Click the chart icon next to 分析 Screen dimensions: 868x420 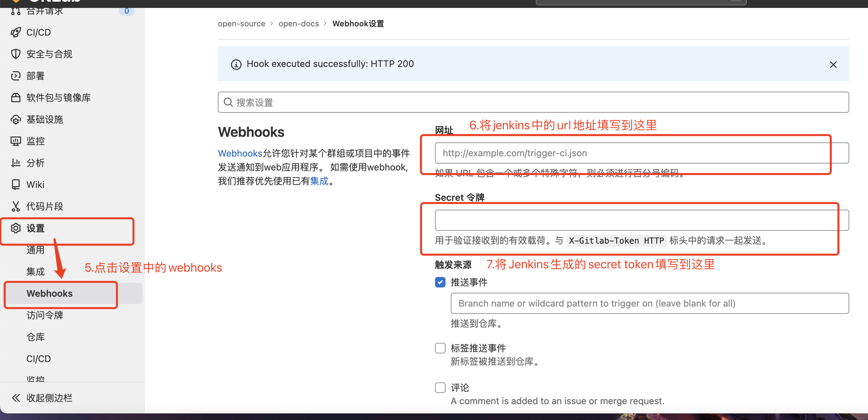pos(15,163)
